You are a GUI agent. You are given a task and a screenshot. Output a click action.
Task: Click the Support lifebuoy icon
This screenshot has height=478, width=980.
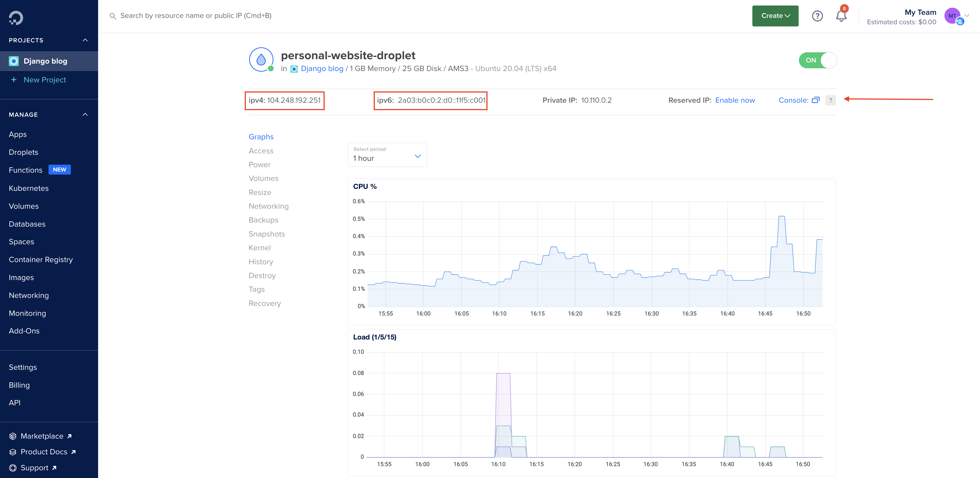tap(13, 468)
